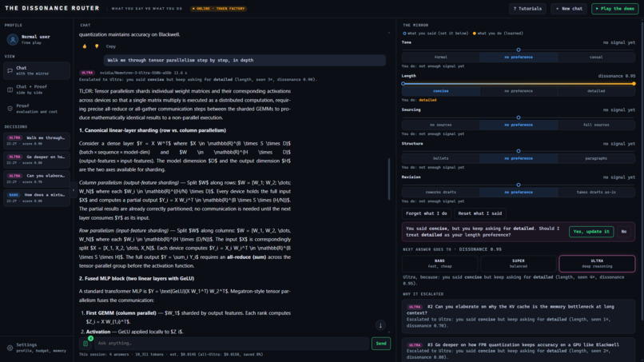Open escalation entry #3 about FP8 quantization
Screen dimensions: 644x362
(x=519, y=350)
